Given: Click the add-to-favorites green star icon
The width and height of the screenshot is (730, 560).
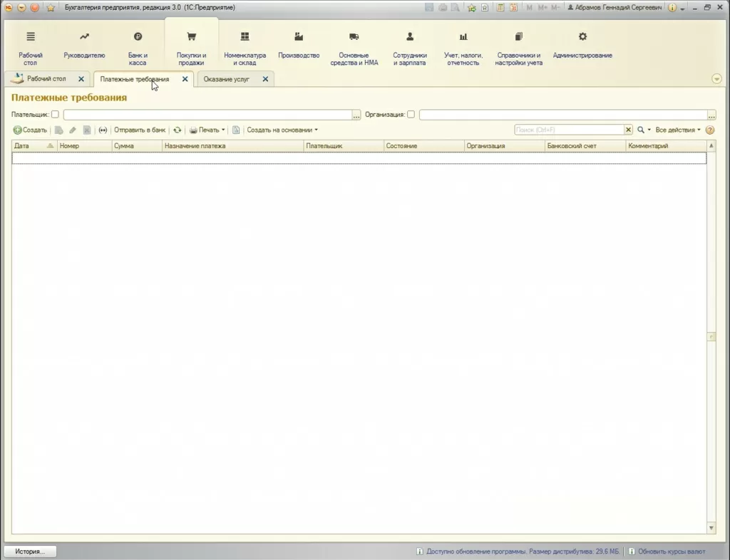Looking at the screenshot, I should (472, 7).
